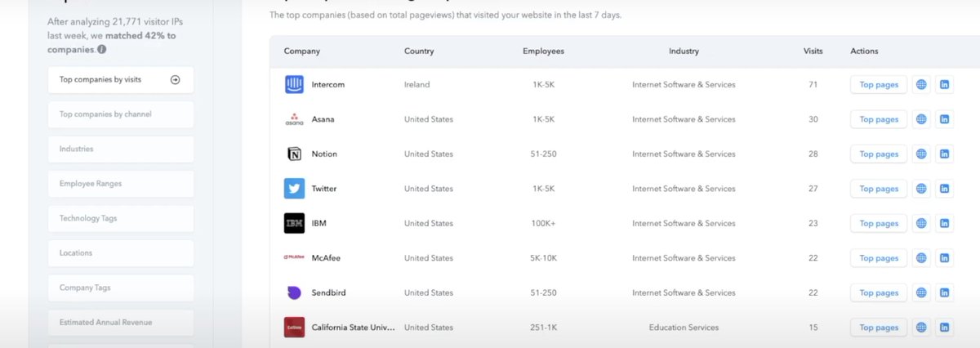
Task: Click the Notion company logo
Action: tap(294, 154)
